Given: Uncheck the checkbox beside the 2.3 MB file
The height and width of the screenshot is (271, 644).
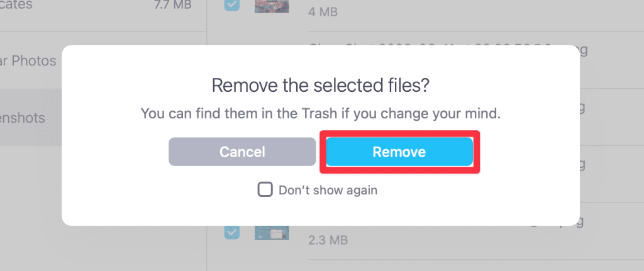Looking at the screenshot, I should click(x=231, y=232).
